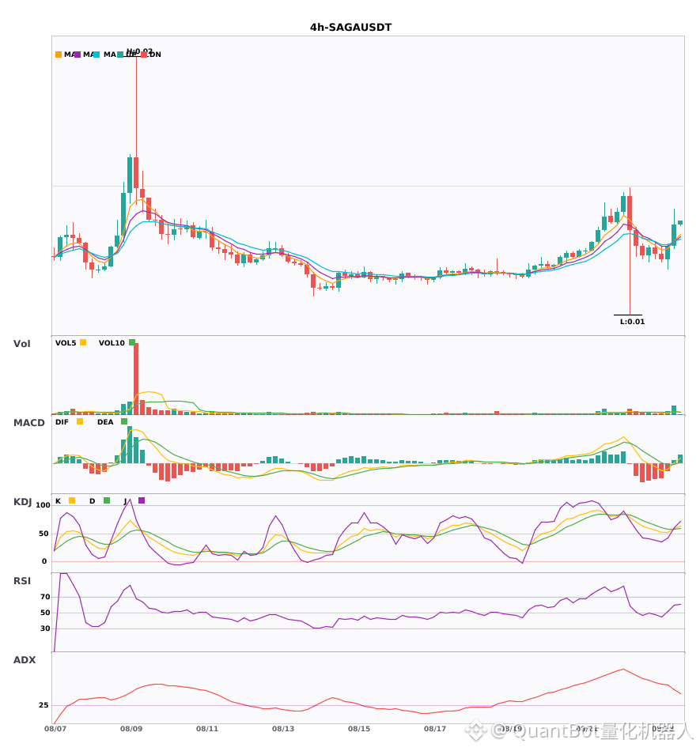Screen dimensions: 700x751
Task: Click the red DN candle legend swatch
Action: 144,55
